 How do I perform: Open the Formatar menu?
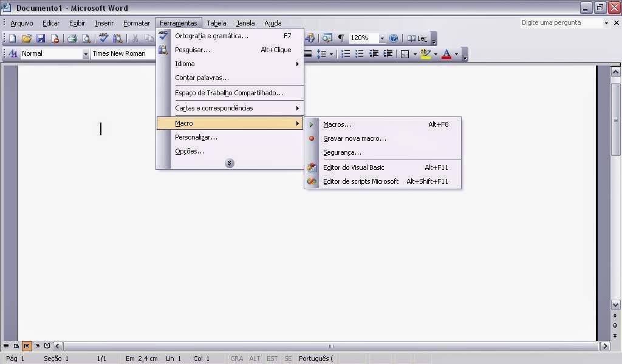click(x=137, y=23)
